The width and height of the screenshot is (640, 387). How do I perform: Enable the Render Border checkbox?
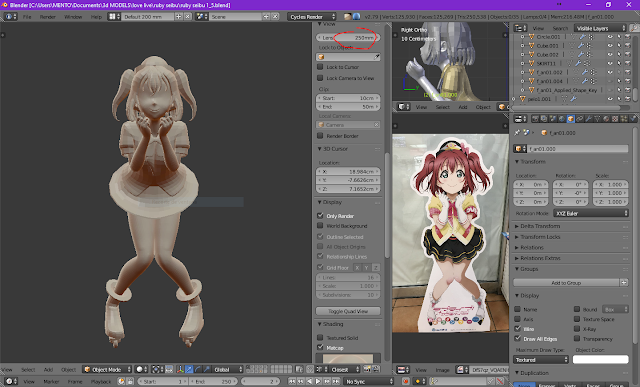pos(320,136)
